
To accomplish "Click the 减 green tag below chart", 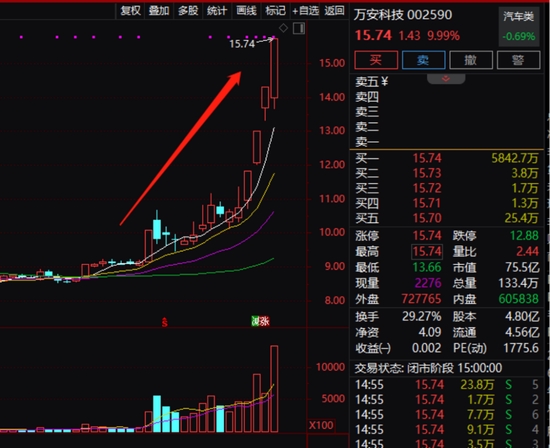I will coord(256,321).
